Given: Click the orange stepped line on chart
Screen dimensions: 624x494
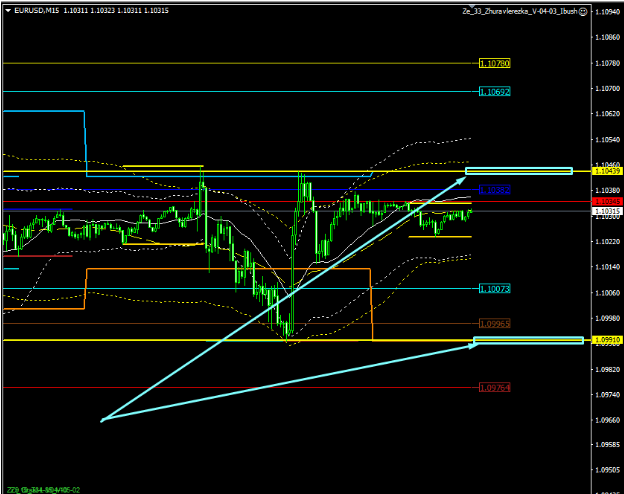Looking at the screenshot, I should 230,269.
